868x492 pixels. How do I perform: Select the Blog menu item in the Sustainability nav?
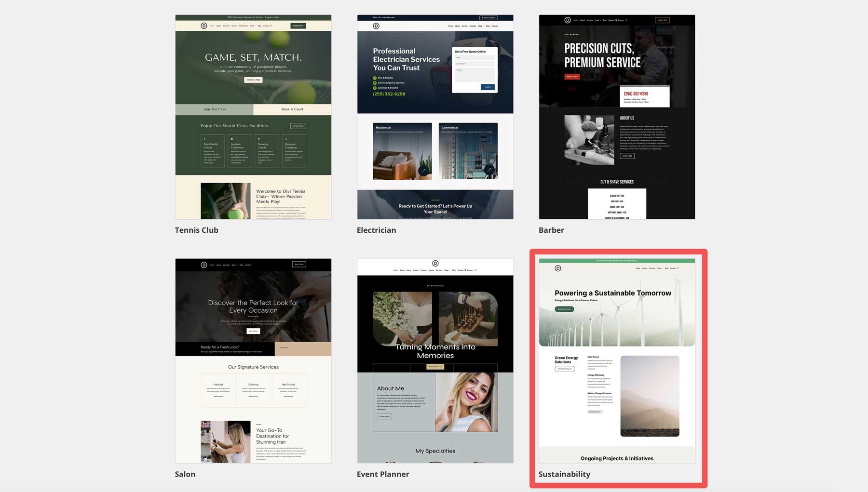click(x=666, y=268)
